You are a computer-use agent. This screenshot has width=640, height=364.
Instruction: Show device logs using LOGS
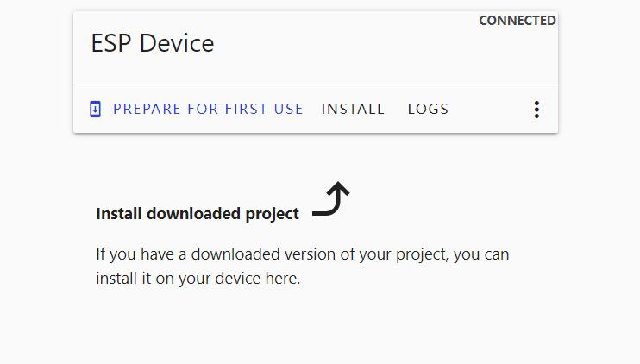coord(428,109)
